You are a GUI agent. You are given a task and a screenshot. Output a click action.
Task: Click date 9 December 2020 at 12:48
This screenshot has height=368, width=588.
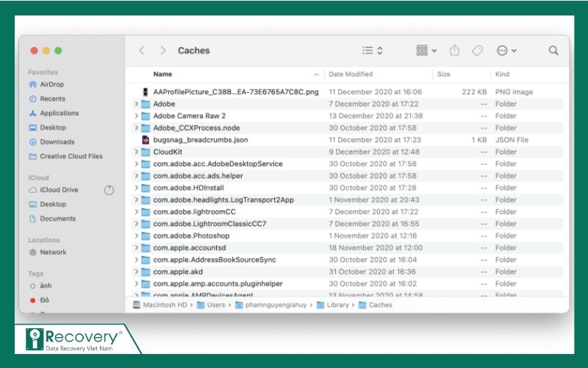coord(374,152)
